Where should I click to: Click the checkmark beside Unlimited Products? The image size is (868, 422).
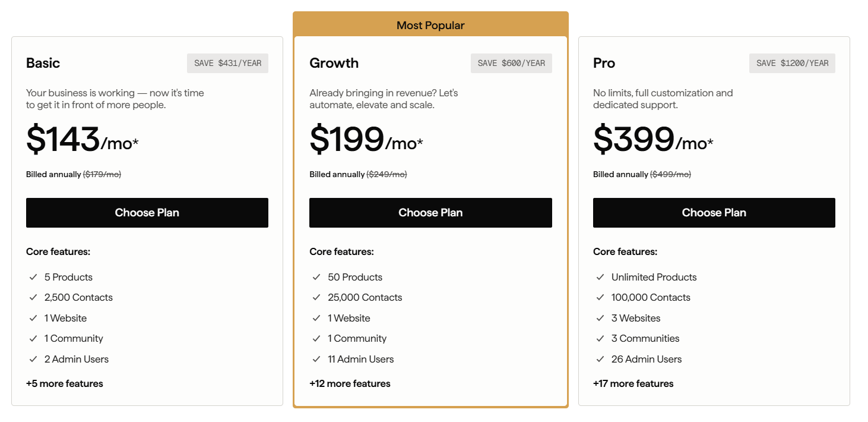[600, 277]
